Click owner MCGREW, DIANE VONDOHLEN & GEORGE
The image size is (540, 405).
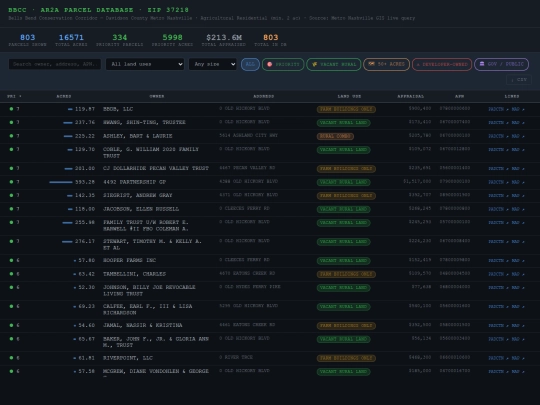pos(156,371)
